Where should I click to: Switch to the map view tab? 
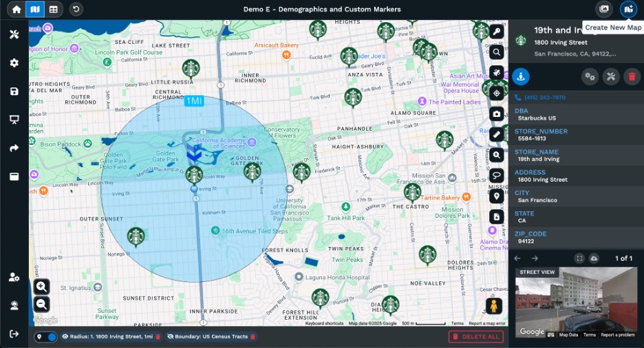(x=34, y=9)
